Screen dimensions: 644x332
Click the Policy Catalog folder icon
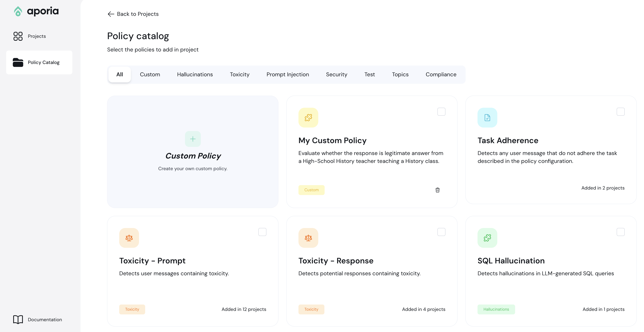click(x=18, y=62)
